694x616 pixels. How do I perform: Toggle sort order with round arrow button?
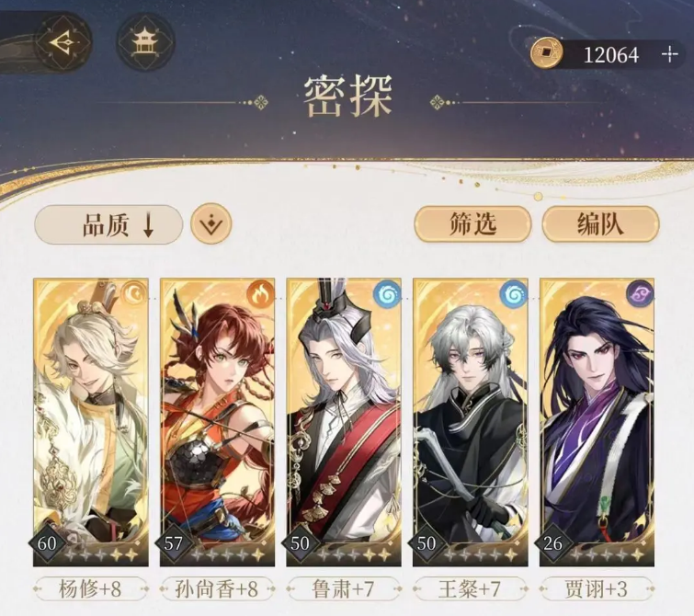click(x=211, y=223)
